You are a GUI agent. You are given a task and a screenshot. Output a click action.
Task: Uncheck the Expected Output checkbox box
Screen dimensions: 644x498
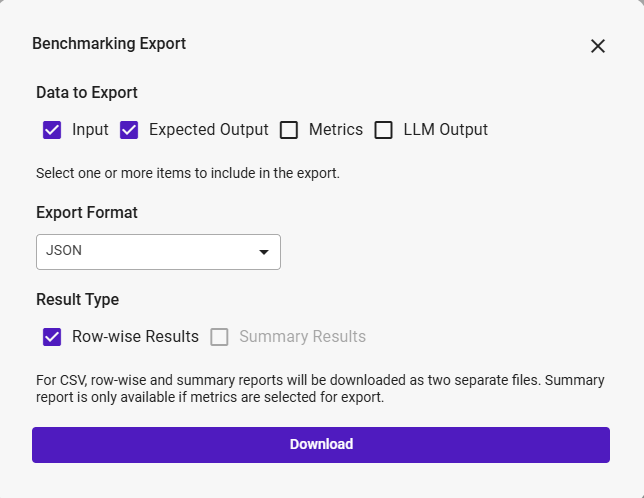point(129,130)
